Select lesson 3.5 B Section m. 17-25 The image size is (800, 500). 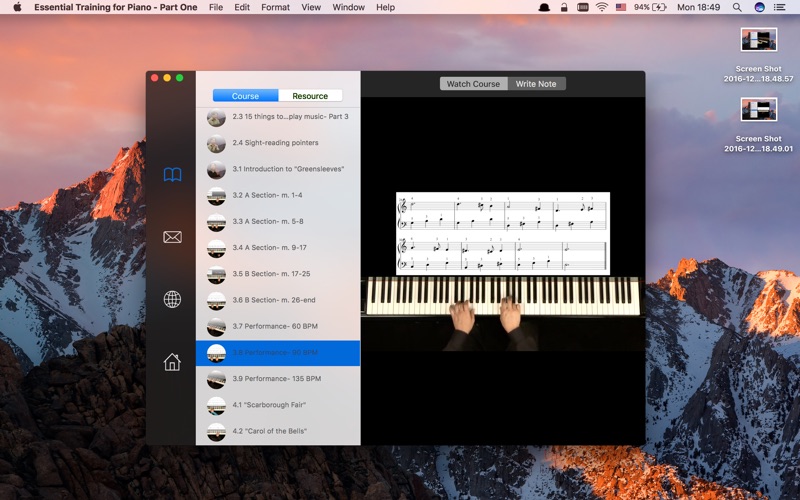tap(278, 274)
